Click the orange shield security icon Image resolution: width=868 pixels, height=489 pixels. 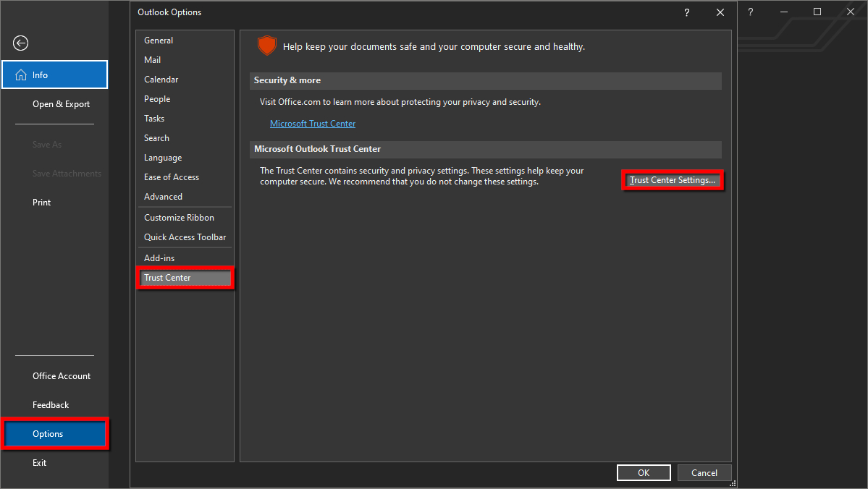point(267,46)
